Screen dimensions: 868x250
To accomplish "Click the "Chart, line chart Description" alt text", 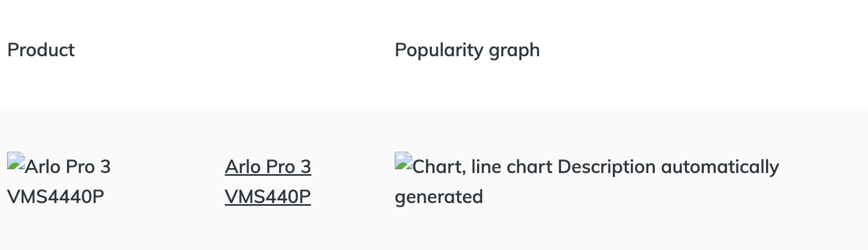I will coord(534,167).
